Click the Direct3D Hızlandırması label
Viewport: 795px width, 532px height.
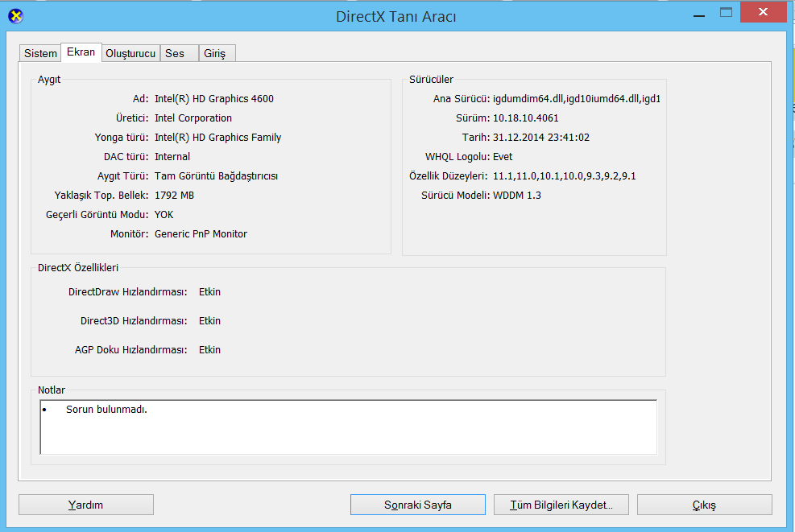[134, 320]
